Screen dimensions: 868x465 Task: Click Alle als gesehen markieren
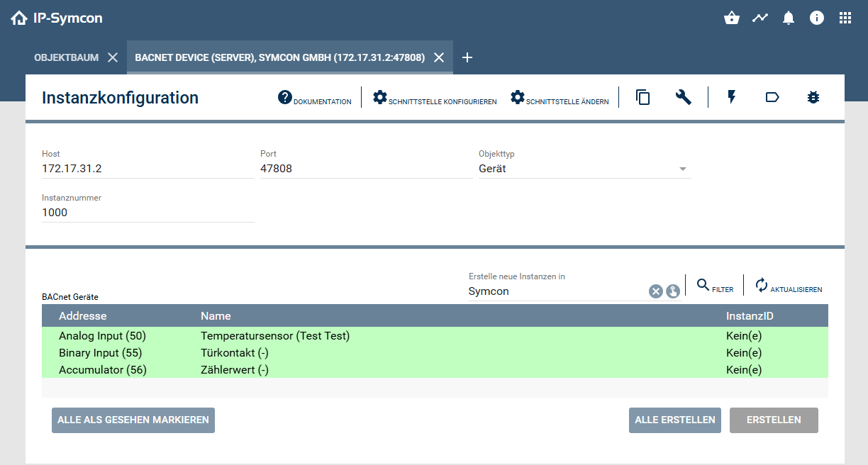click(x=133, y=420)
